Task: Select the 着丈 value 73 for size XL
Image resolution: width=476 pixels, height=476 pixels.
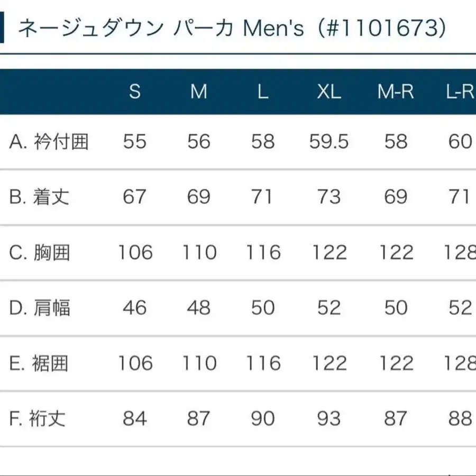Action: click(328, 197)
